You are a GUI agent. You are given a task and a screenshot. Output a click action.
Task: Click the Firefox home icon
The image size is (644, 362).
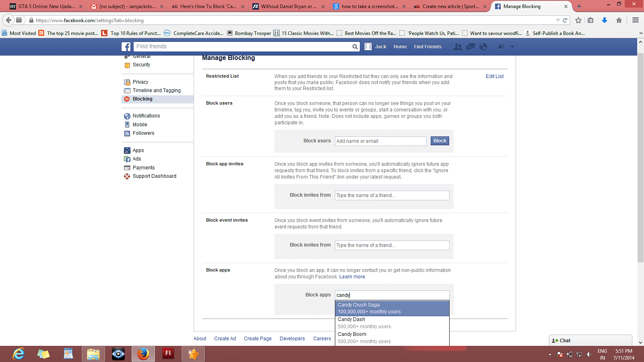coord(619,20)
